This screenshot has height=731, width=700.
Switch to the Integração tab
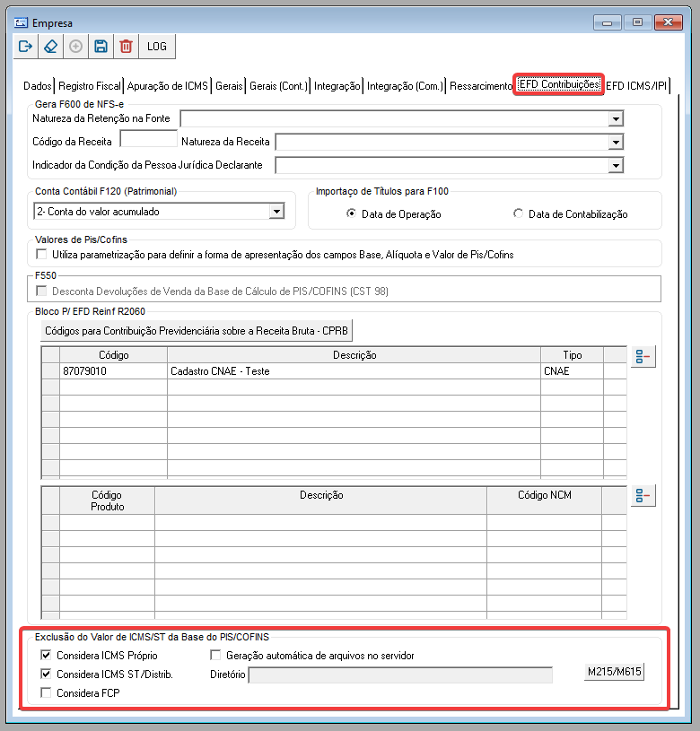point(337,86)
